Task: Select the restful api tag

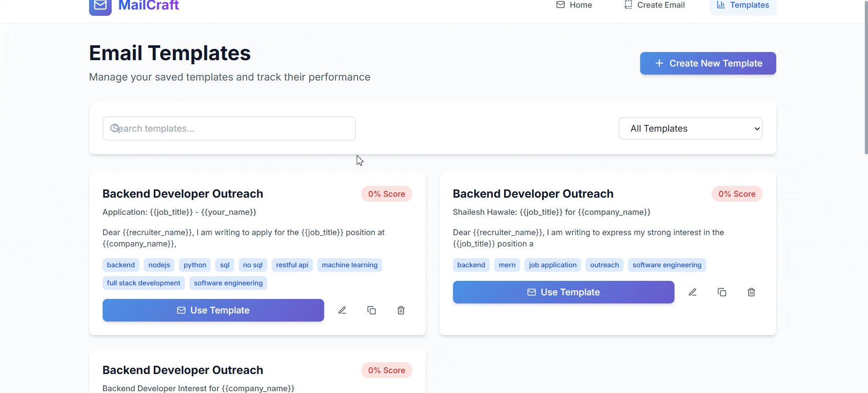Action: 292,265
